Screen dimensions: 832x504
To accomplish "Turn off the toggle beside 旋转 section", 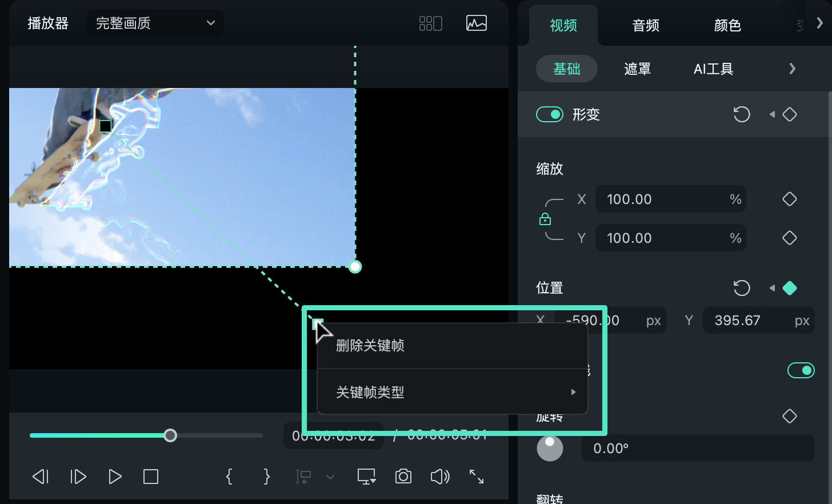I will [801, 370].
